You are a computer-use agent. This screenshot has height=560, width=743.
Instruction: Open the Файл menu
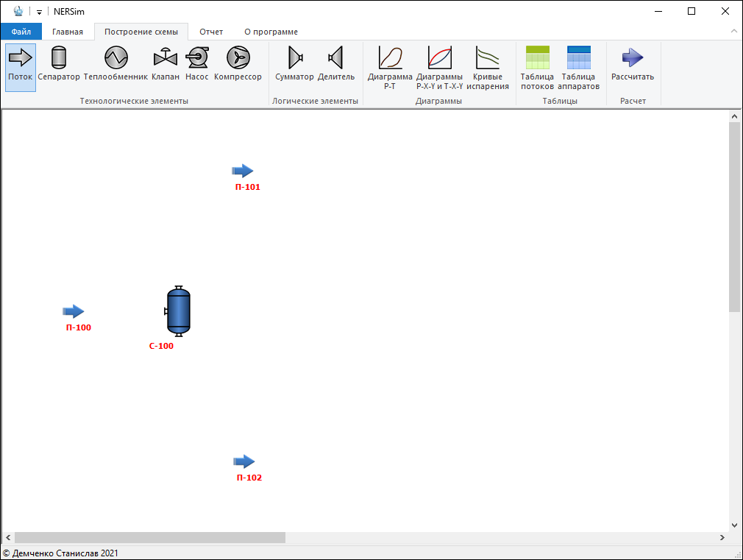click(x=21, y=32)
